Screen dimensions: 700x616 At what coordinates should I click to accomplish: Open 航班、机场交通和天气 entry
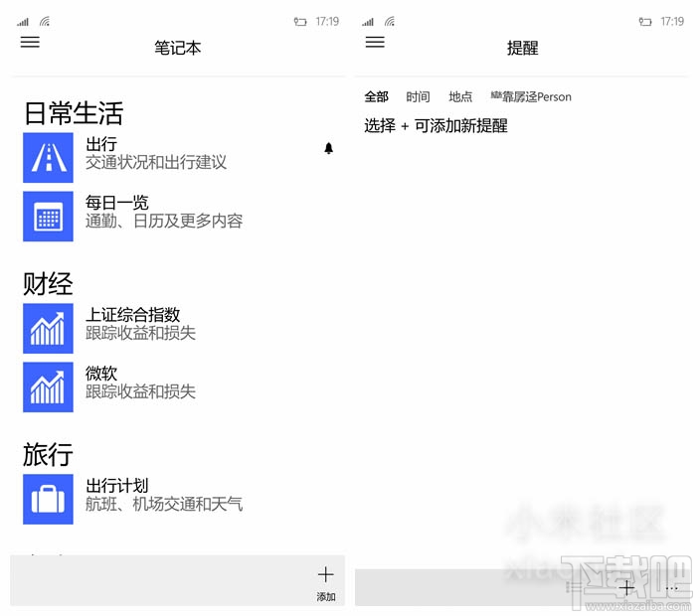coord(164,504)
